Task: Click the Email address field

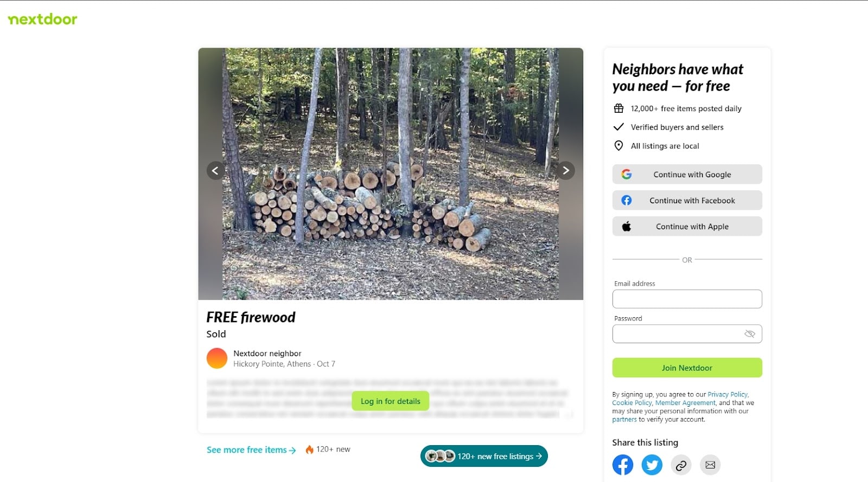Action: pos(687,299)
